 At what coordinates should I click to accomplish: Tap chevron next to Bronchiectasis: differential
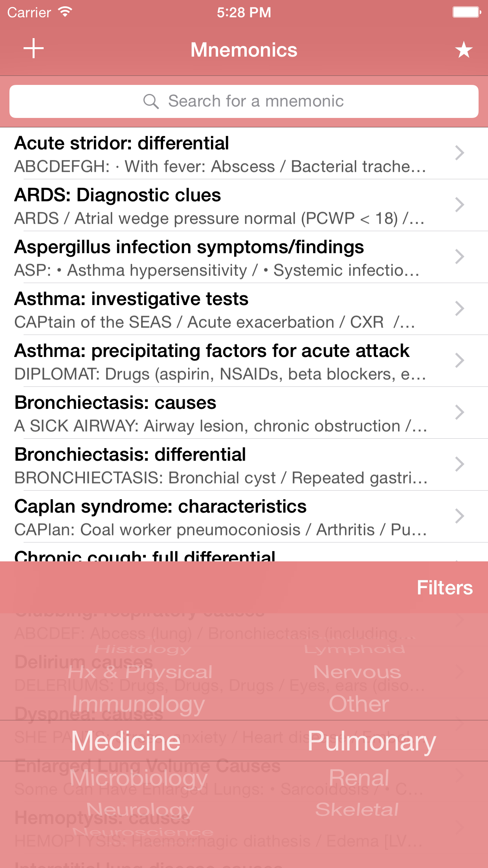[x=459, y=465]
